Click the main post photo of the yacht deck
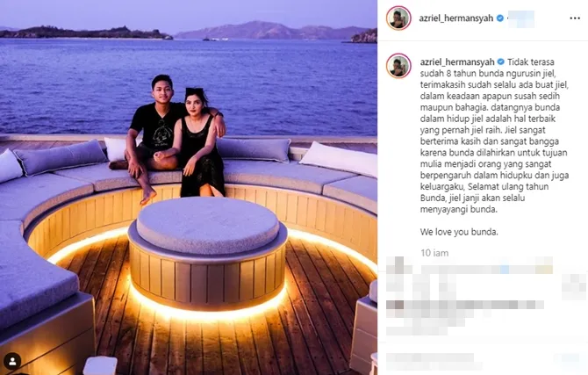588x375 pixels. point(189,187)
